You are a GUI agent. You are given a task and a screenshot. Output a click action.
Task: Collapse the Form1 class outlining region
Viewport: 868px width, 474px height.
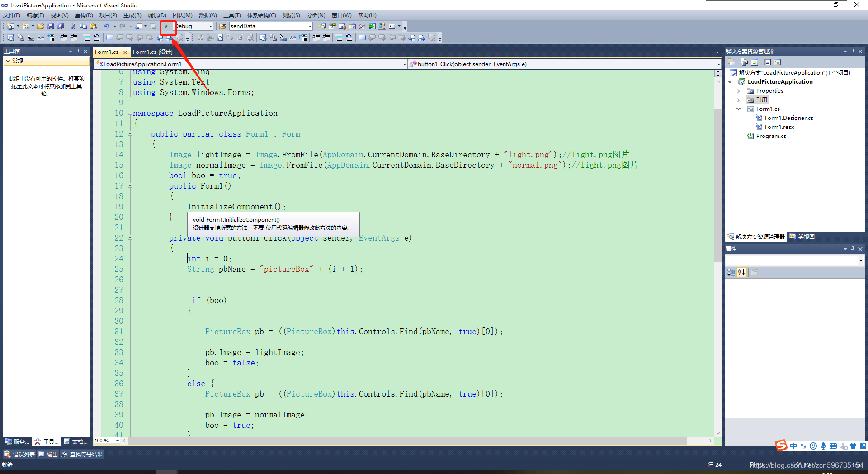click(130, 134)
